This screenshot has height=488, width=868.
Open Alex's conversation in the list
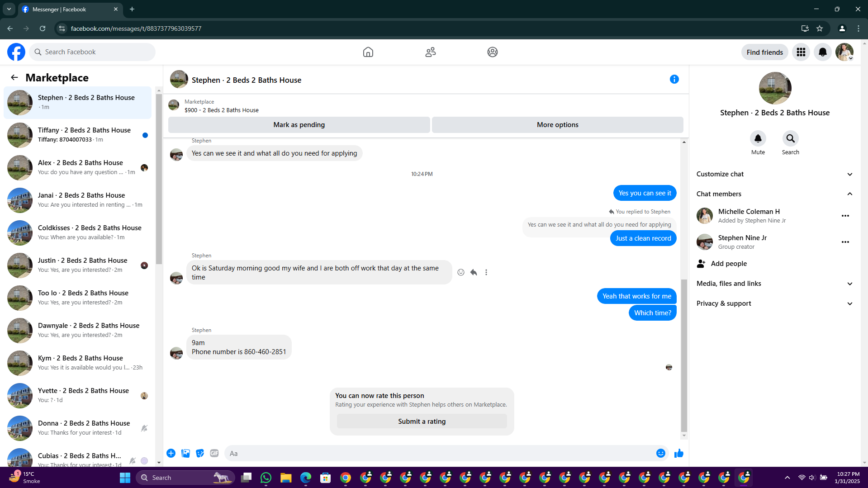tap(78, 168)
